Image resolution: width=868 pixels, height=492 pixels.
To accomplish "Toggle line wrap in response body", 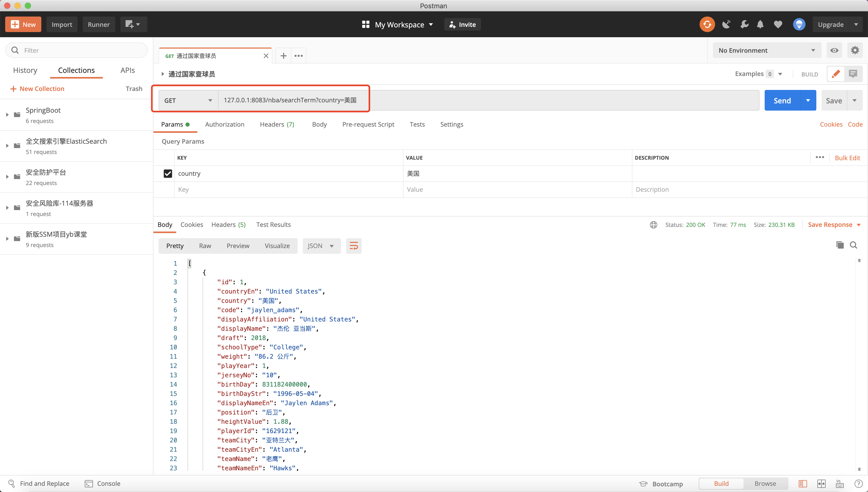I will click(x=354, y=246).
